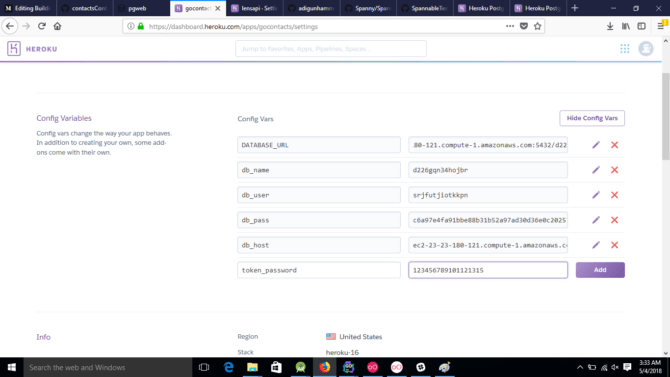Open the Firefox hamburger menu
Viewport: 670px width, 377px height.
point(661,26)
